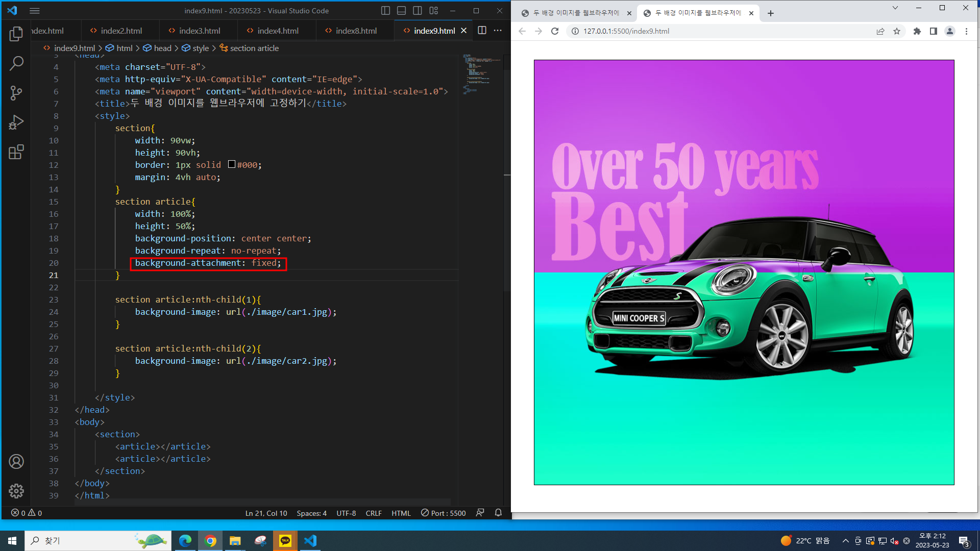Click the head breadcrumb item
The image size is (980, 551).
157,48
